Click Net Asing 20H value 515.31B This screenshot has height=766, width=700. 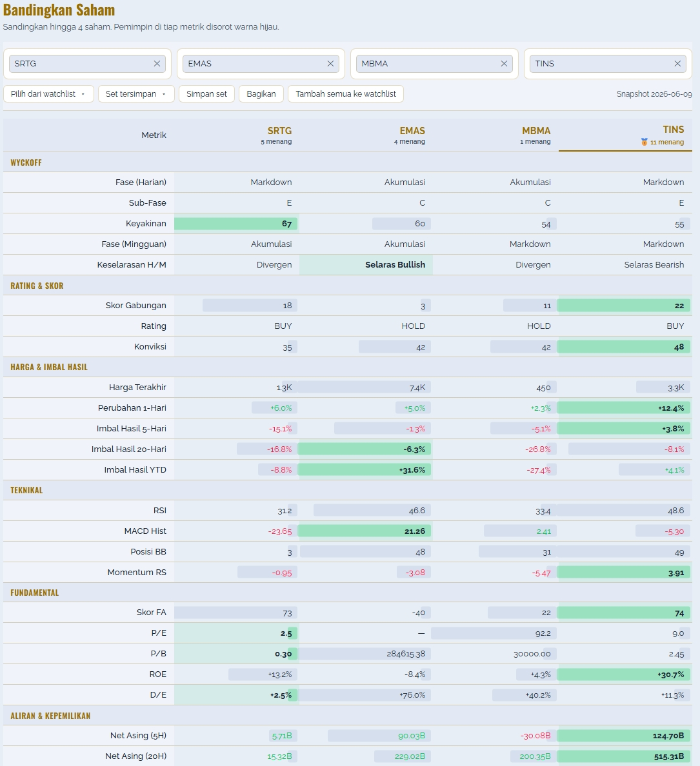[624, 756]
